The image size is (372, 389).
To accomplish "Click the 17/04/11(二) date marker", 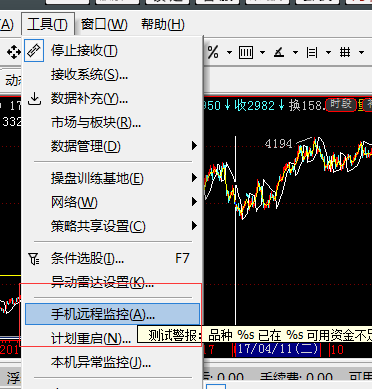I will (x=277, y=349).
